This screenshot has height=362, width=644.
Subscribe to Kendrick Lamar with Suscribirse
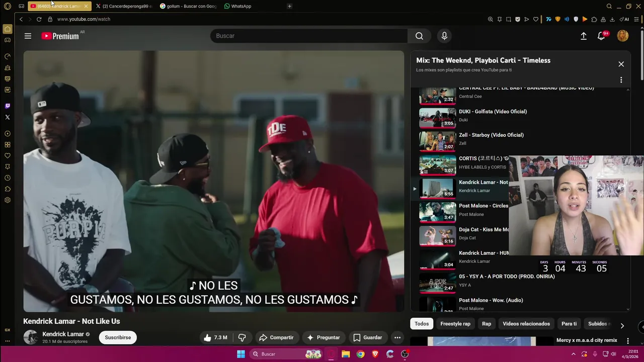click(x=118, y=337)
